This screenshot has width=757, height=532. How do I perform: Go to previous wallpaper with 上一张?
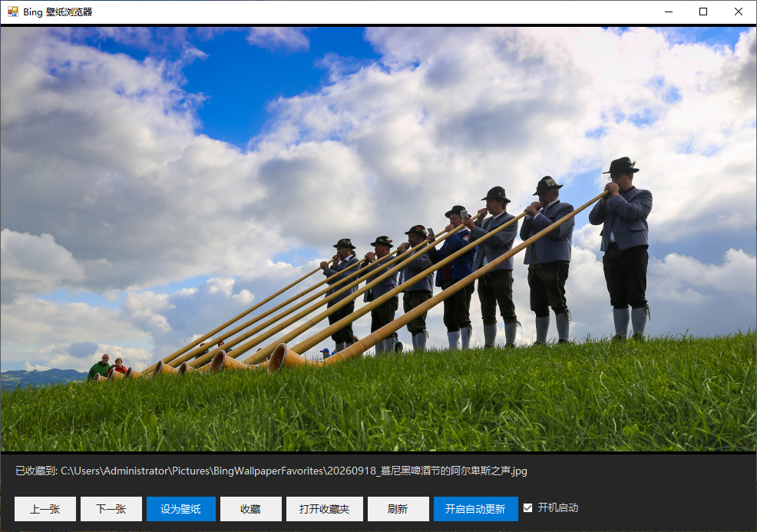point(45,509)
